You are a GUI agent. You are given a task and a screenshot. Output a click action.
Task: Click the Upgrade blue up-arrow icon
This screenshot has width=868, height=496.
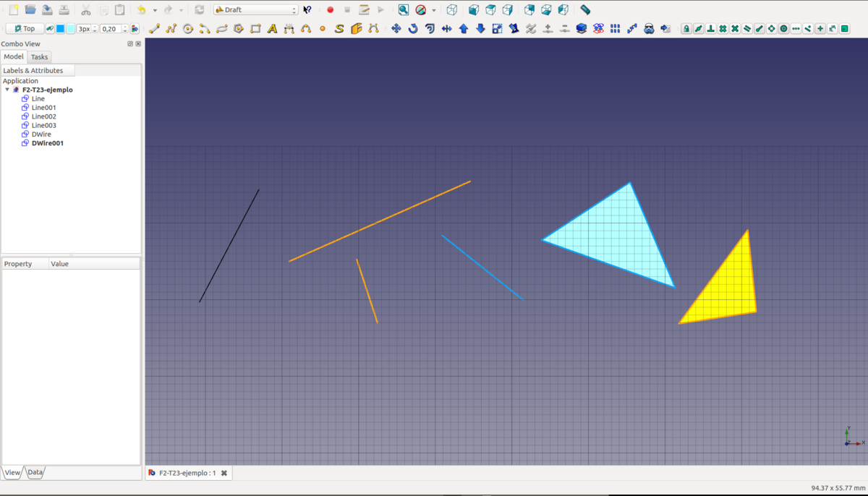[464, 29]
